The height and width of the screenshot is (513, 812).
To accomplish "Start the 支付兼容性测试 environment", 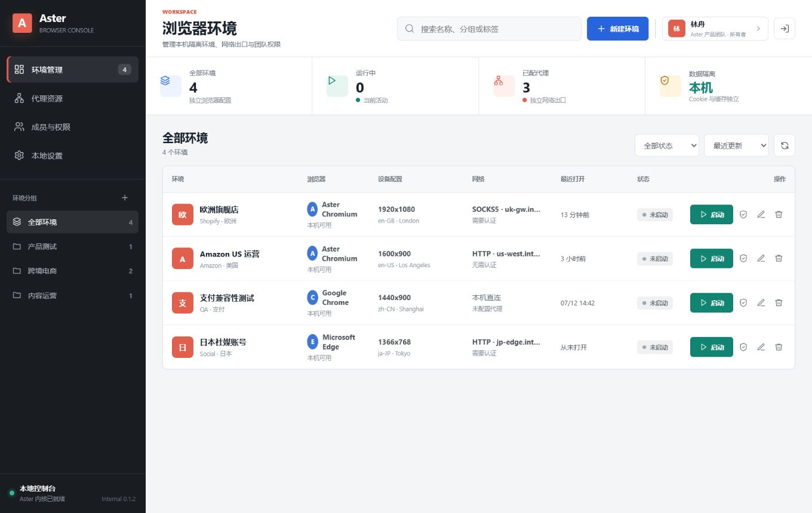I will 712,302.
